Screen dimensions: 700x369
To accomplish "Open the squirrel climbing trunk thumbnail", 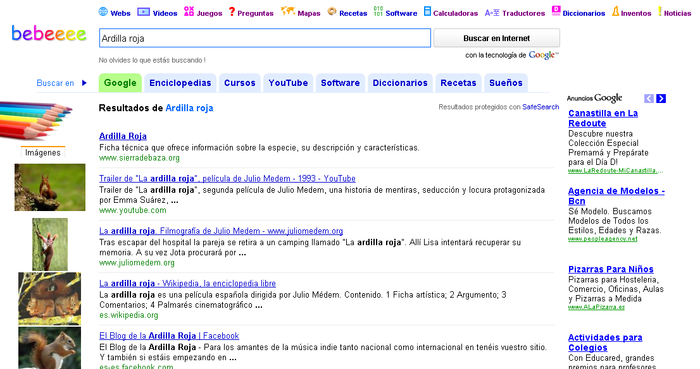I will 50,244.
